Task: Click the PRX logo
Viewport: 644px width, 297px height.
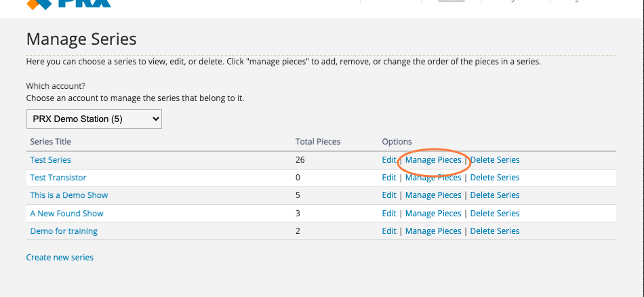Action: [x=68, y=4]
